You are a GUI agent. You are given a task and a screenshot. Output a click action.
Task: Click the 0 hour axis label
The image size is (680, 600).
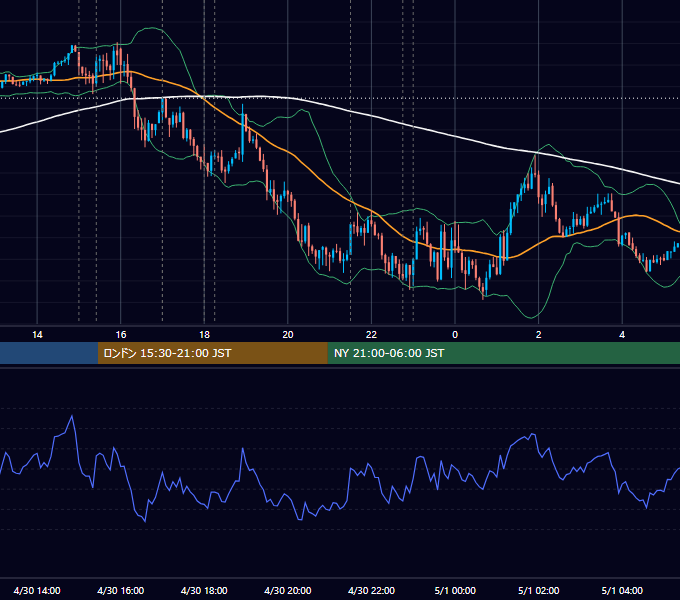click(455, 335)
